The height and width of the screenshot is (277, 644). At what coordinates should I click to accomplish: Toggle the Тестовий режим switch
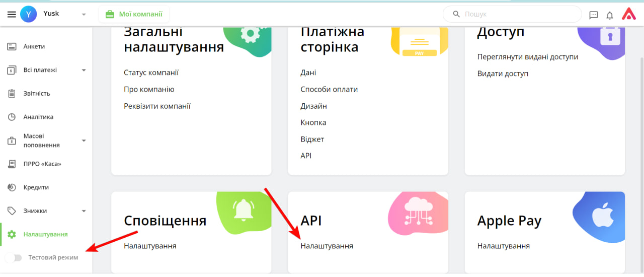click(x=14, y=257)
